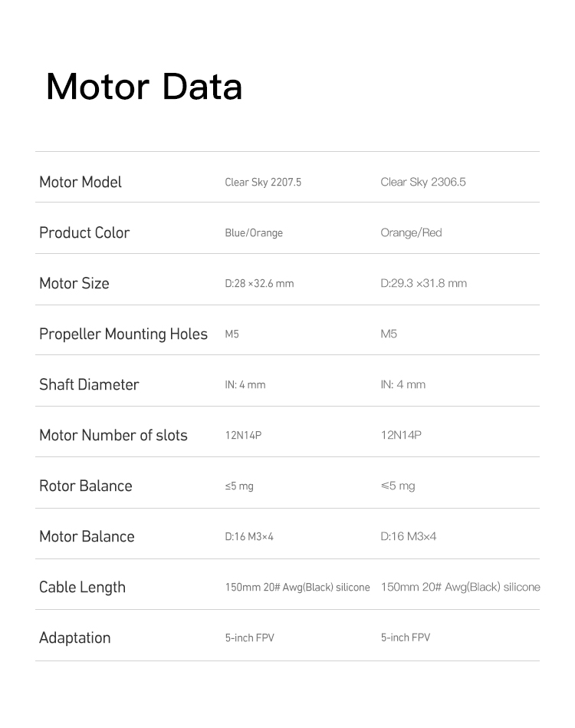Click the Motor Data heading

click(144, 87)
